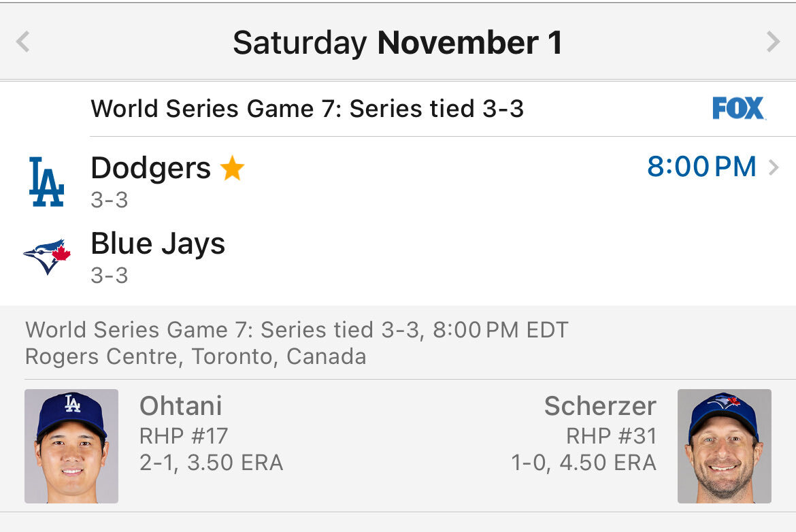Go to the previous day
The image size is (796, 532).
23,42
